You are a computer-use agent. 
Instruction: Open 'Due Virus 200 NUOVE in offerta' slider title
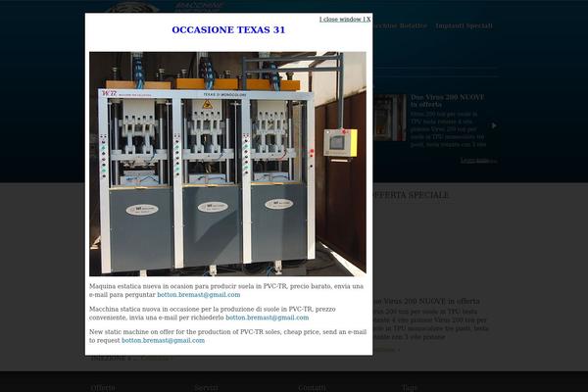pos(447,101)
